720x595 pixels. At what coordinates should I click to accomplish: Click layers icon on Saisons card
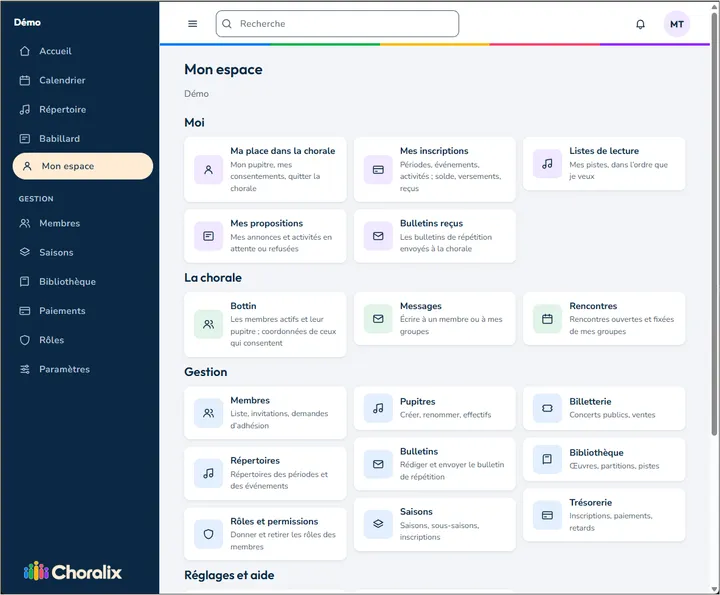point(378,524)
